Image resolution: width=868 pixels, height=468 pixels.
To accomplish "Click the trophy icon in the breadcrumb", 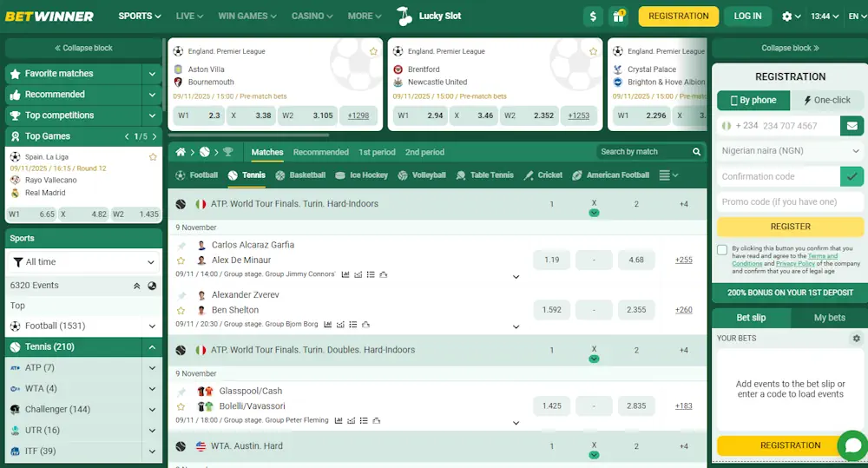I will 227,152.
